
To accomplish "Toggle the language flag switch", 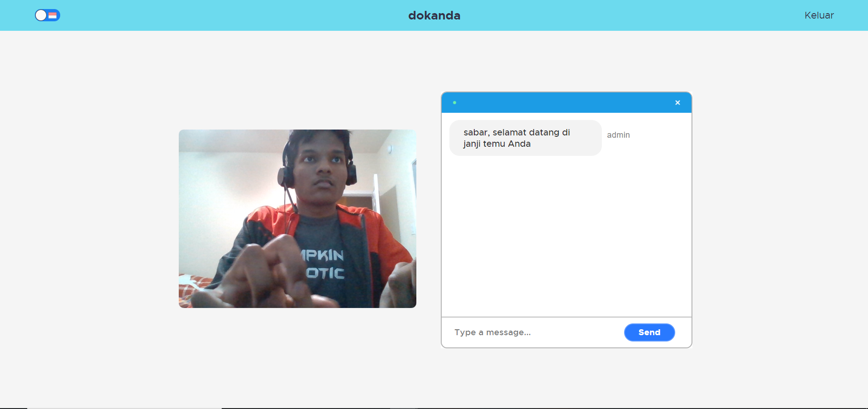I will tap(48, 15).
